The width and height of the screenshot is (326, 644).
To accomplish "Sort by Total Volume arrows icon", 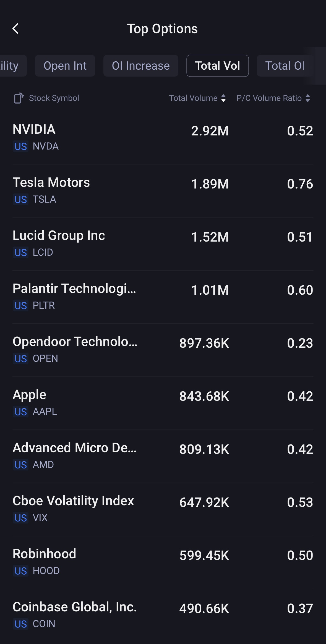I will [x=223, y=98].
